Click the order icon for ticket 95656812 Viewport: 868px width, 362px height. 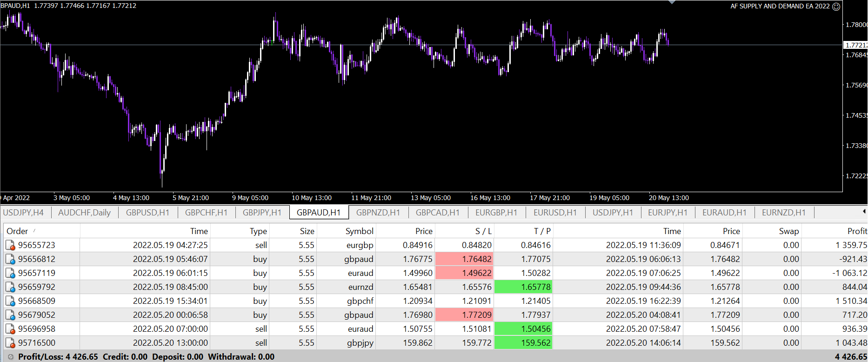(x=10, y=259)
